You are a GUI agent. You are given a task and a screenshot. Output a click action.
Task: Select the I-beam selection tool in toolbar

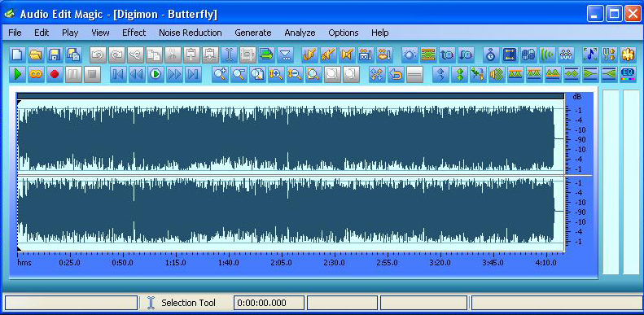[229, 55]
